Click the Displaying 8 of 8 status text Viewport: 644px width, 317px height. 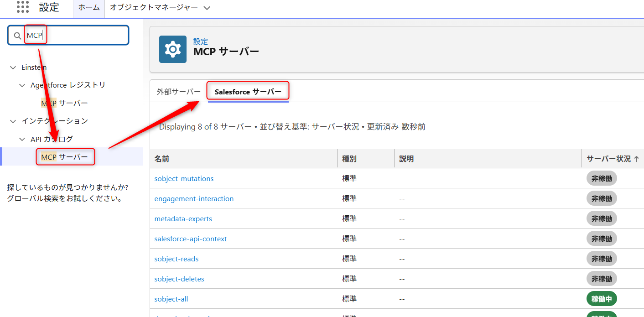click(x=292, y=127)
